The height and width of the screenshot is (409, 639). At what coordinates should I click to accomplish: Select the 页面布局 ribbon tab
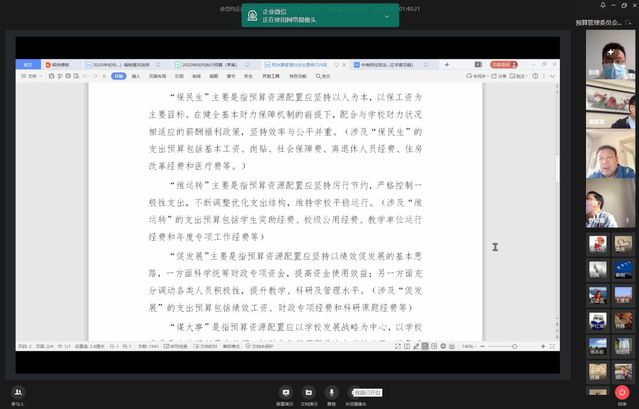point(156,75)
